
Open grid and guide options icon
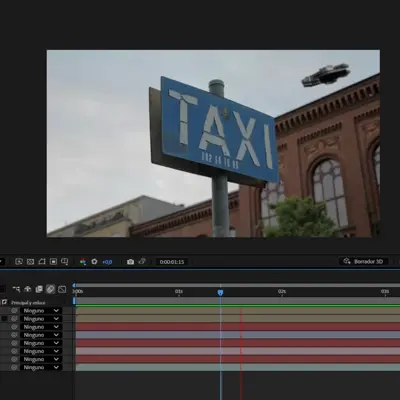[x=65, y=262]
